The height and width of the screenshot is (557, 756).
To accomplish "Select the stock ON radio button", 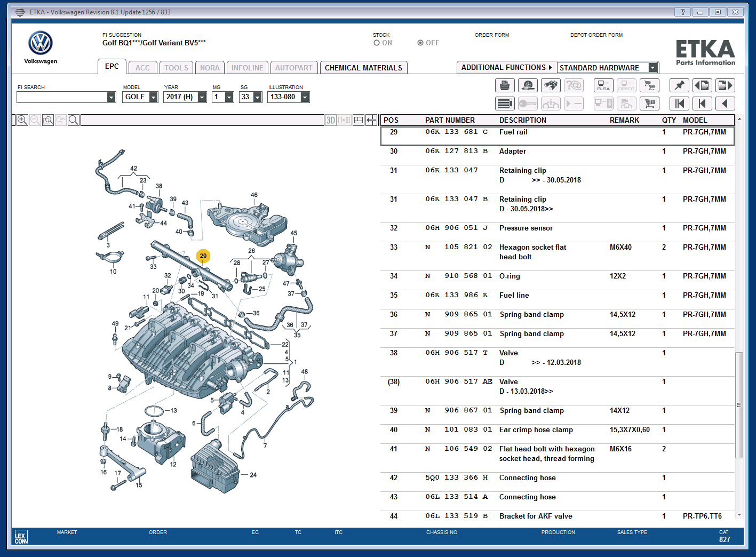I will click(377, 43).
